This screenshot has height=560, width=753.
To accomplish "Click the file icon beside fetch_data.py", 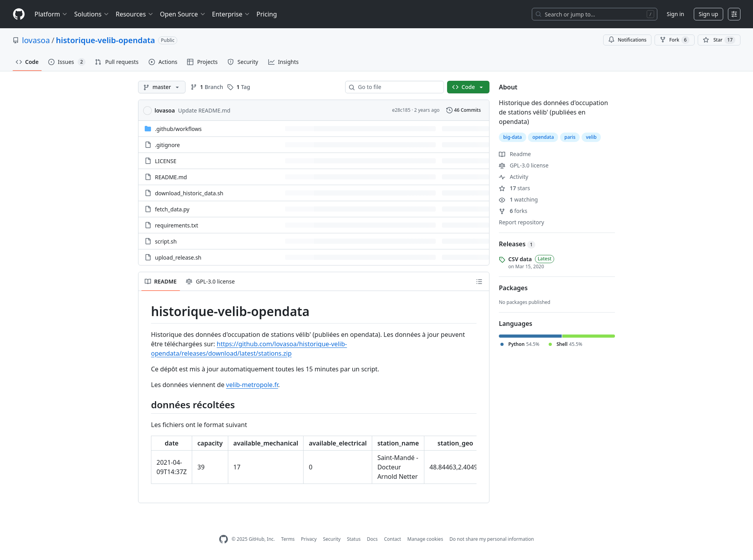I will pyautogui.click(x=148, y=209).
